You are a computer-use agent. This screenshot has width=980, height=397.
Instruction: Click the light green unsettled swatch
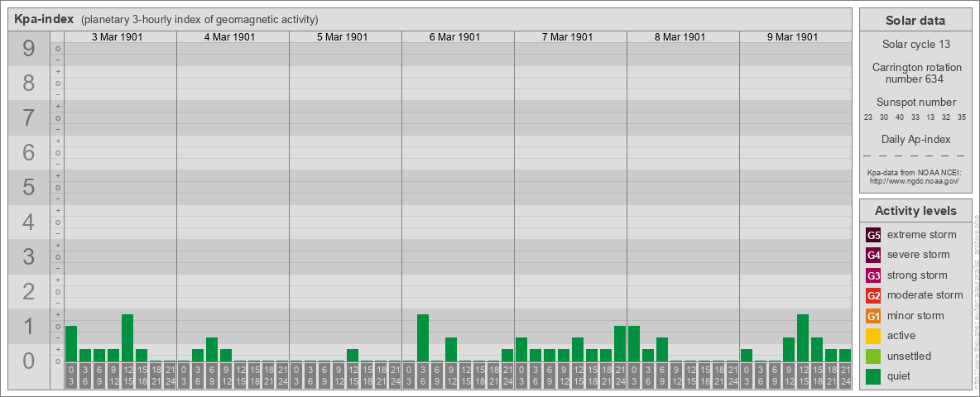point(873,356)
